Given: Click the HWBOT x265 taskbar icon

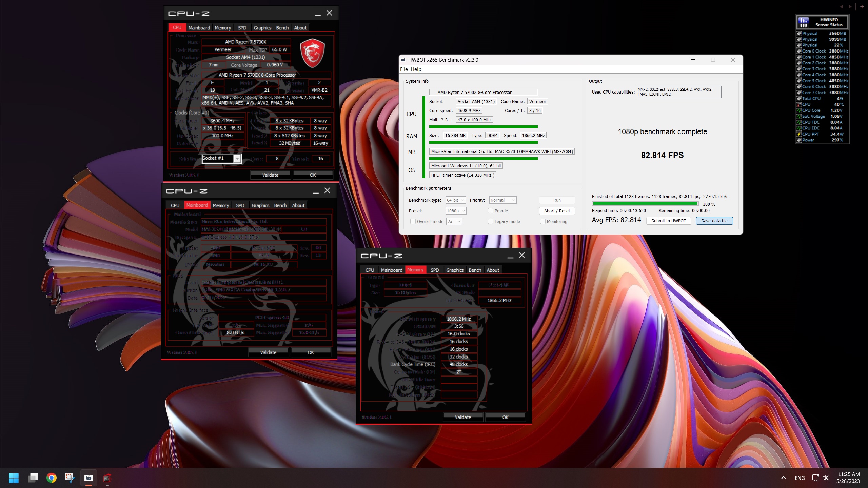Looking at the screenshot, I should pyautogui.click(x=89, y=478).
